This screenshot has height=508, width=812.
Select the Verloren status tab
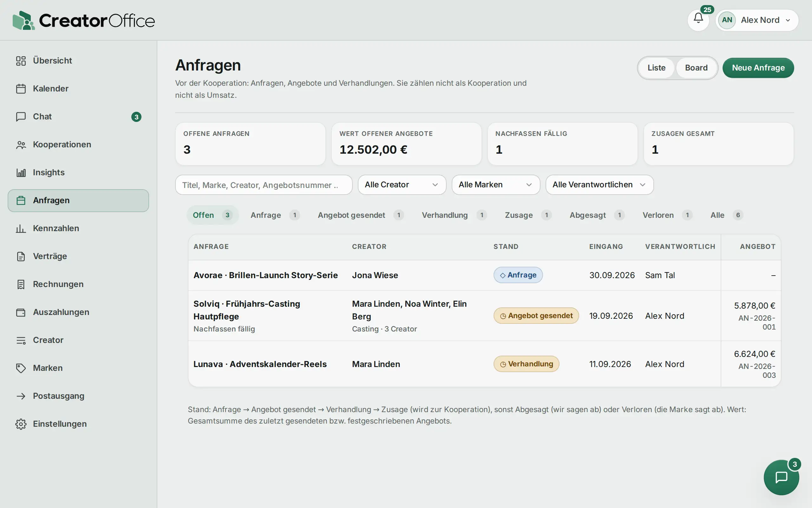coord(667,215)
